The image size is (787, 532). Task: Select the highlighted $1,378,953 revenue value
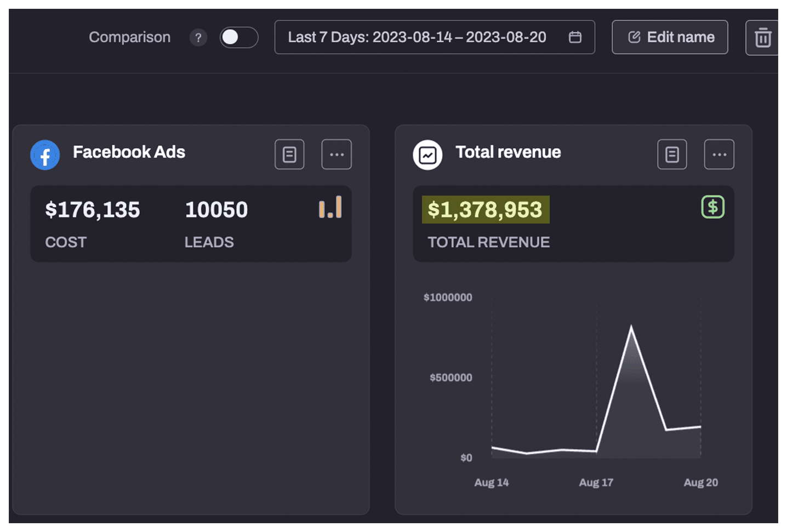click(x=485, y=210)
